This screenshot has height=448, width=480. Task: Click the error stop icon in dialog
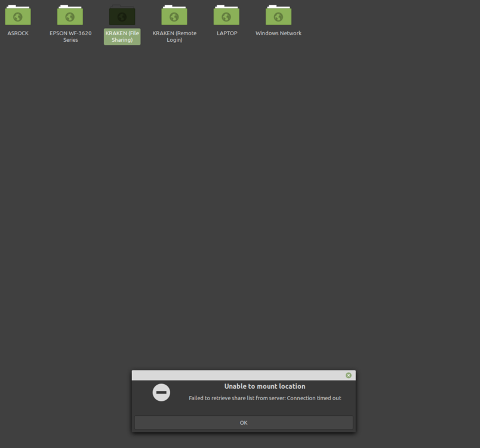[x=161, y=392]
